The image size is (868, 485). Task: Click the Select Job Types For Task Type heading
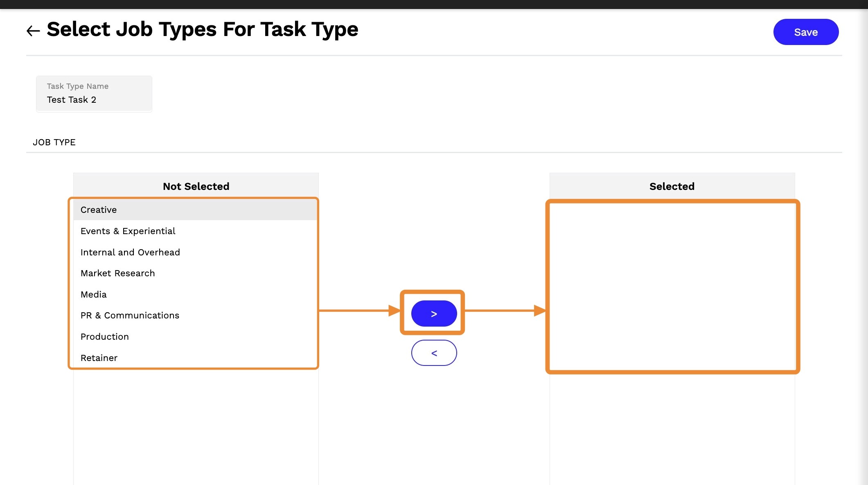pos(202,29)
